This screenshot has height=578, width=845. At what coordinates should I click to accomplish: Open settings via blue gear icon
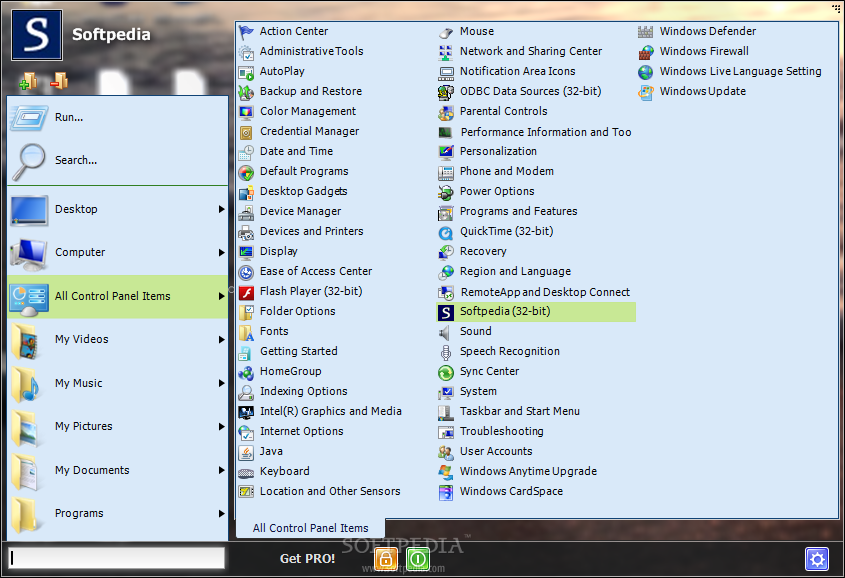tap(817, 559)
